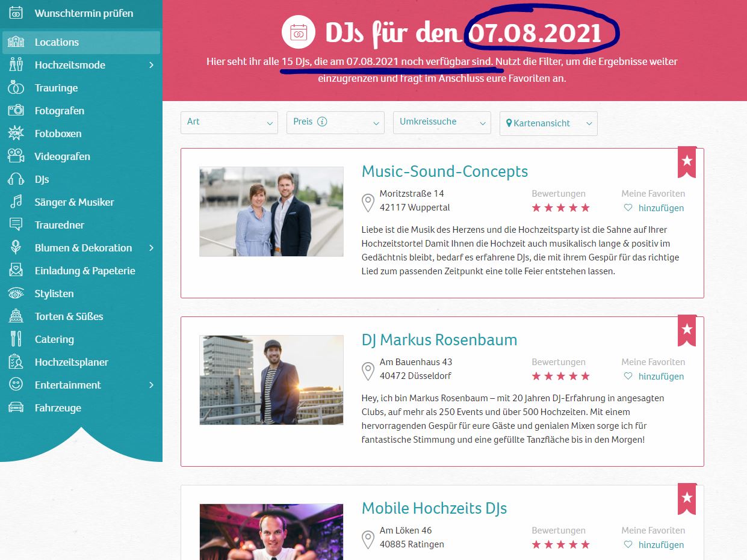Add Mobile Hochzeits DJs to favorites
This screenshot has height=560, width=747.
click(660, 545)
